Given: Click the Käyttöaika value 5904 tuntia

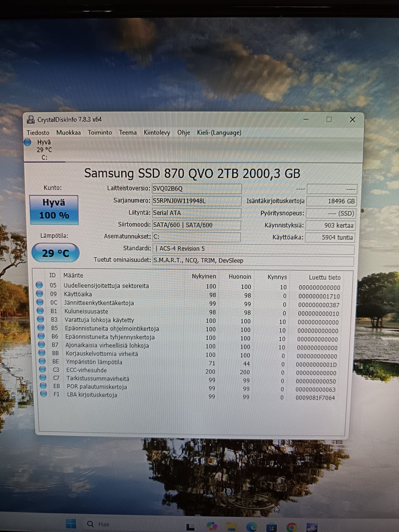Looking at the screenshot, I should [x=330, y=237].
